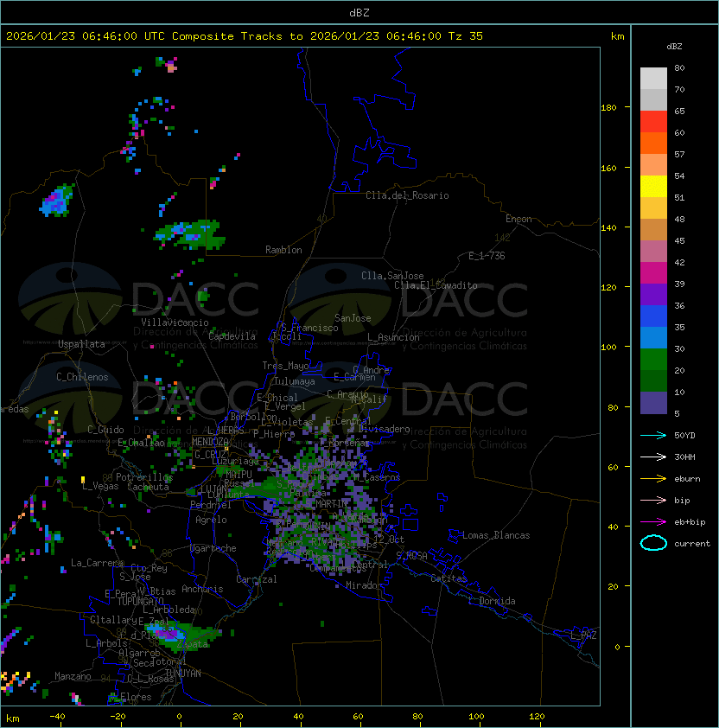Click the Clla.del_Rosario label
The width and height of the screenshot is (719, 728).
pyautogui.click(x=407, y=195)
